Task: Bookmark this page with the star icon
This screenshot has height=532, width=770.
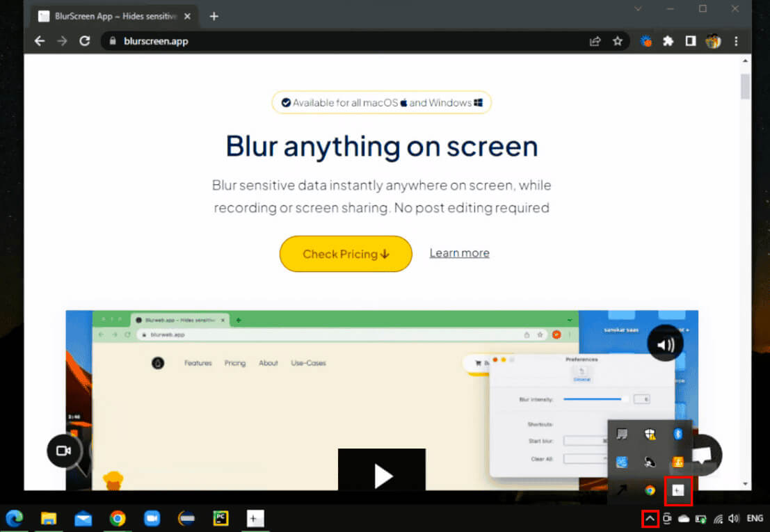Action: point(618,41)
